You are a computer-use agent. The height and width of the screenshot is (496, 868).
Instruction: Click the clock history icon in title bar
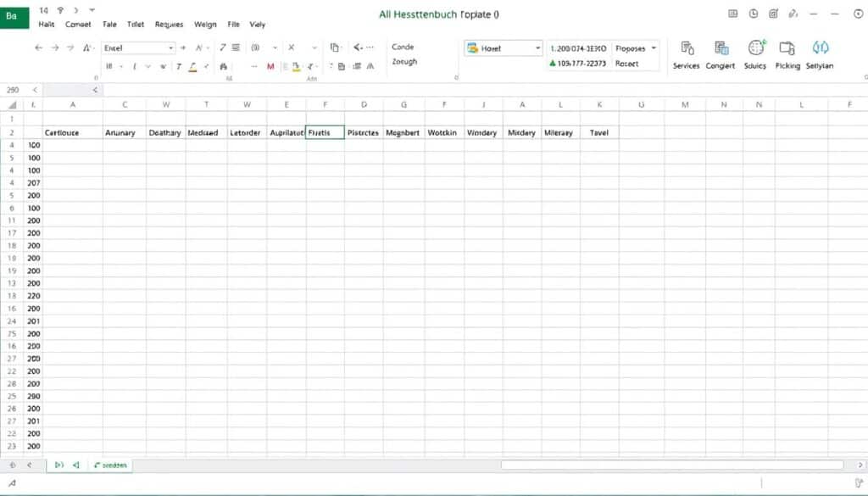[x=754, y=14]
